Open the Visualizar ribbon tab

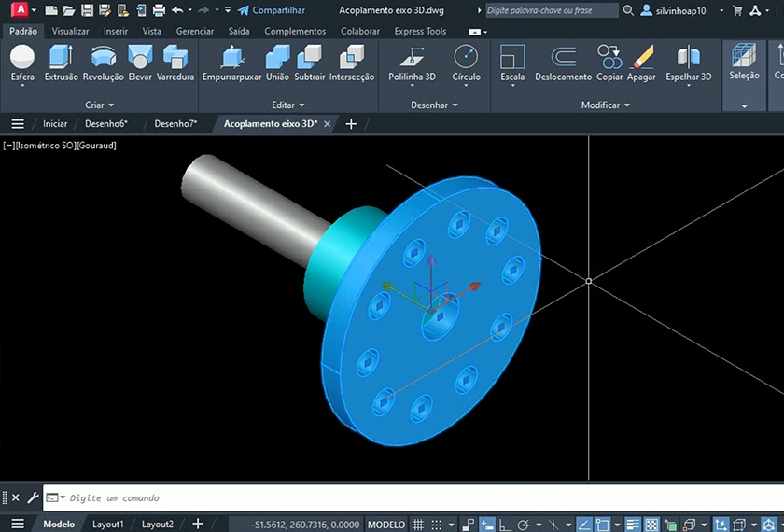tap(70, 31)
